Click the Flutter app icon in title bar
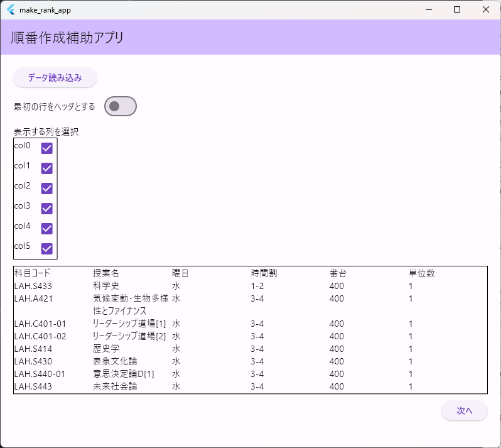501x448 pixels. click(x=11, y=9)
